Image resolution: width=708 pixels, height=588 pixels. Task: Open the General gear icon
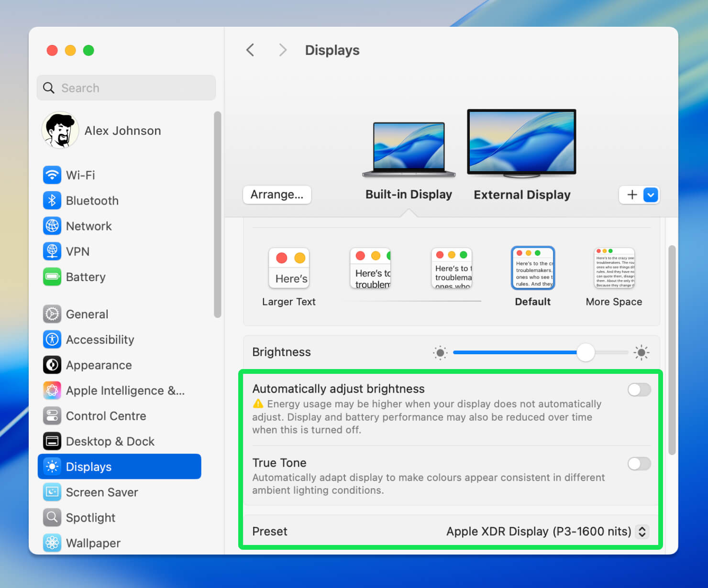[52, 314]
